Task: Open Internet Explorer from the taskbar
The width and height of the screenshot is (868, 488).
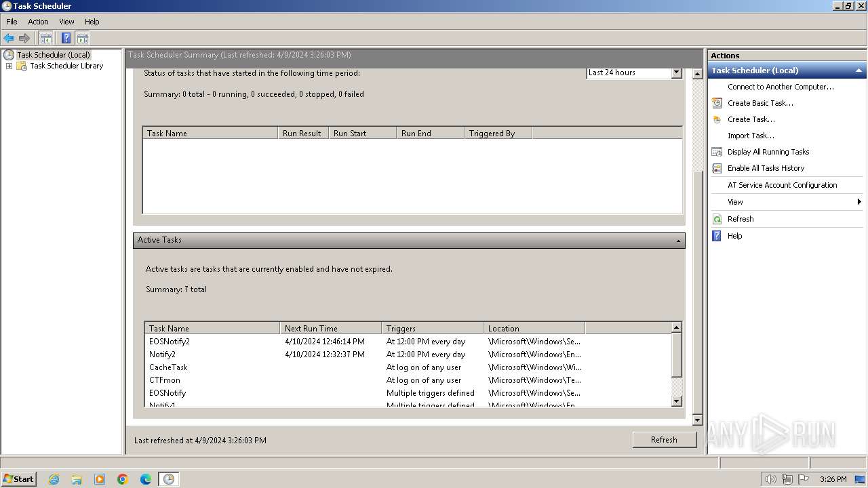Action: [x=54, y=479]
